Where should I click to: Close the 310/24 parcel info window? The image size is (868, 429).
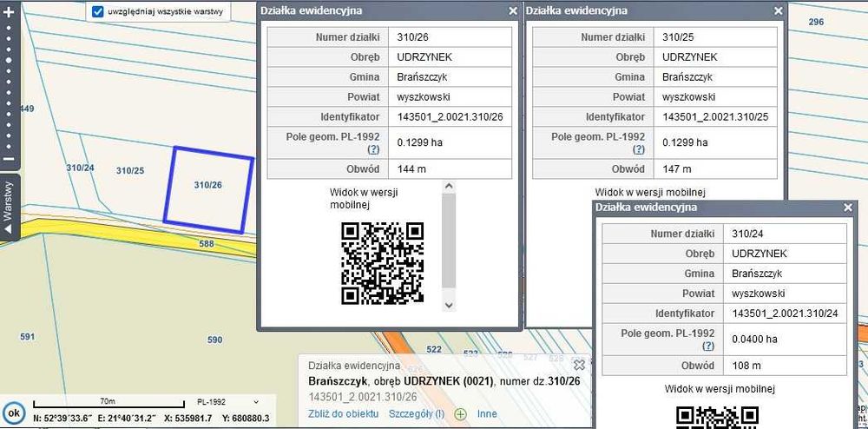tap(848, 208)
